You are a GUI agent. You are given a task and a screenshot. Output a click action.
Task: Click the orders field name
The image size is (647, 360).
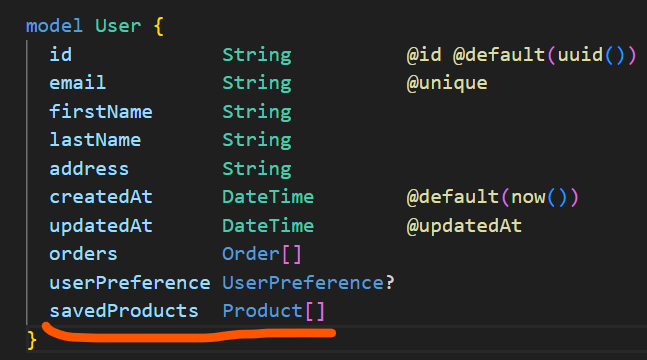click(83, 253)
